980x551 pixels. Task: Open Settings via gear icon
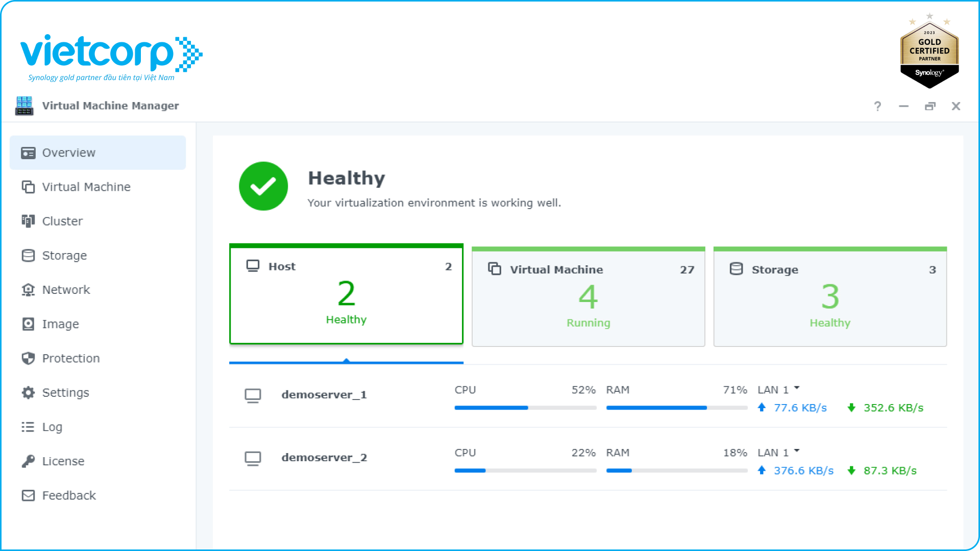[28, 392]
